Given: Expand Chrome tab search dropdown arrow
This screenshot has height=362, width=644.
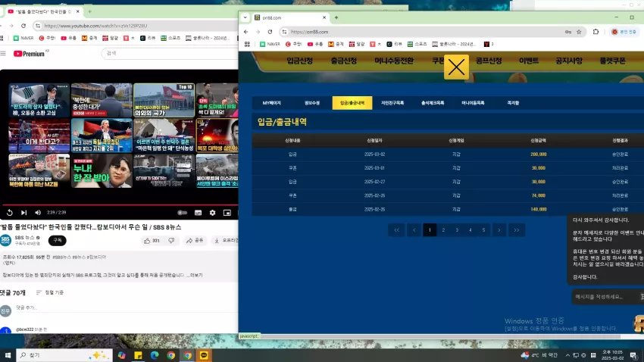Looking at the screenshot, I should click(x=245, y=17).
